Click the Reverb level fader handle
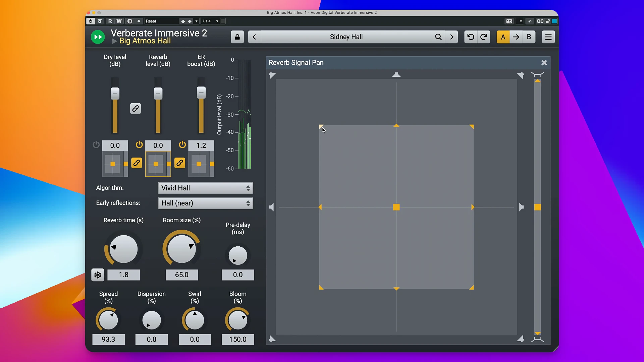Viewport: 644px width, 362px height. tap(158, 93)
